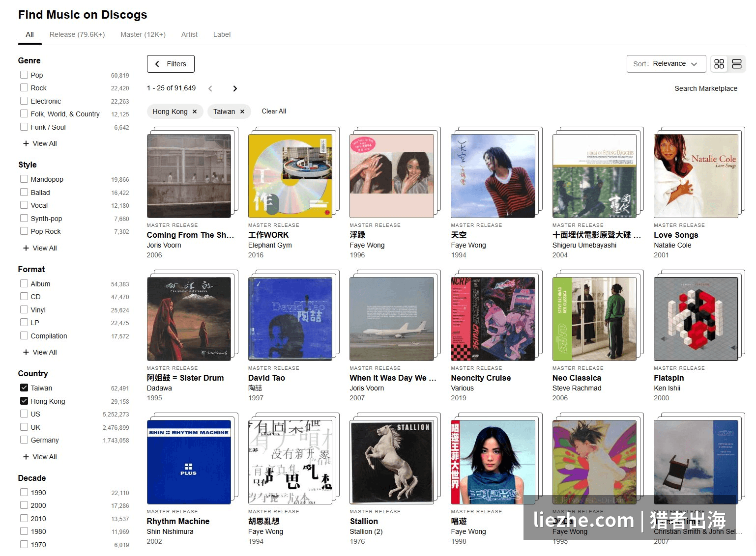756x556 pixels.
Task: Enable the Mandopop style filter
Action: [x=24, y=179]
